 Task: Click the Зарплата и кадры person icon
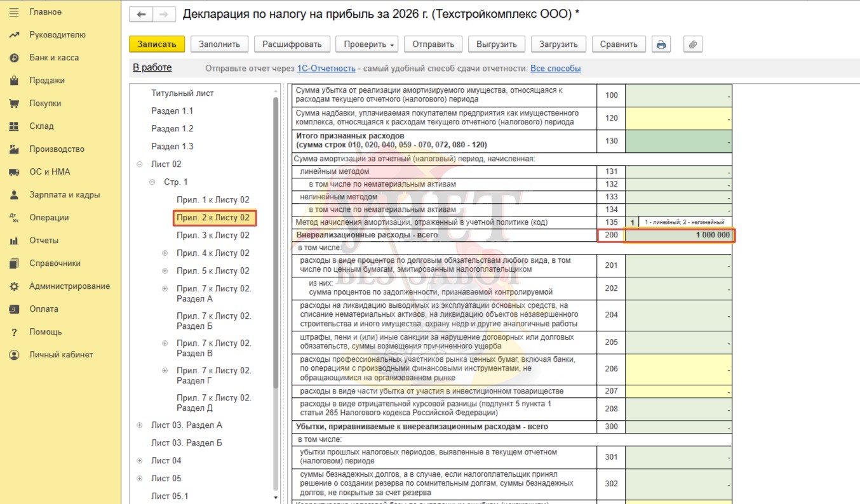coord(14,195)
